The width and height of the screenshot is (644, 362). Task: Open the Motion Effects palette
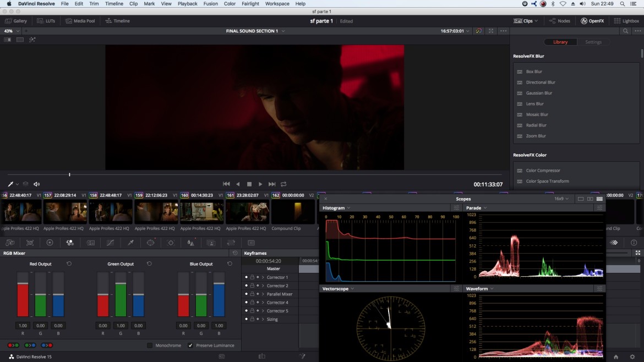pos(90,243)
